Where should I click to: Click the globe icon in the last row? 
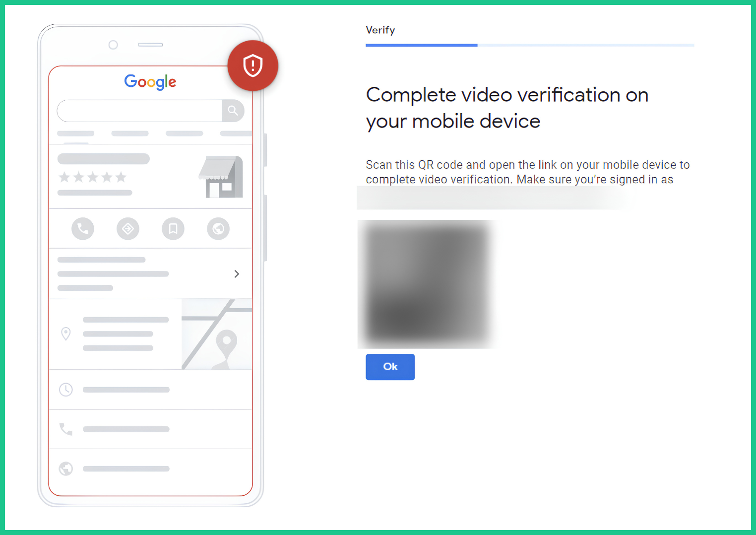pyautogui.click(x=66, y=468)
